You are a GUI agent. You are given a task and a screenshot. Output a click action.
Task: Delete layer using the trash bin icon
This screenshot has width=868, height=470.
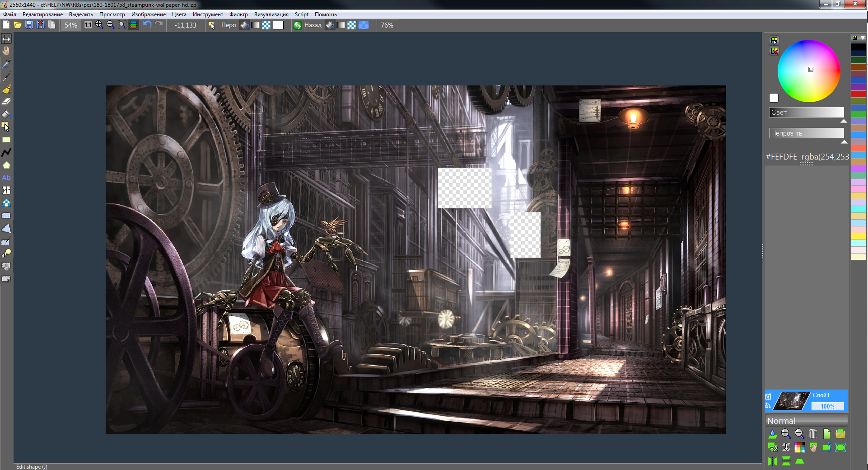pos(813,434)
